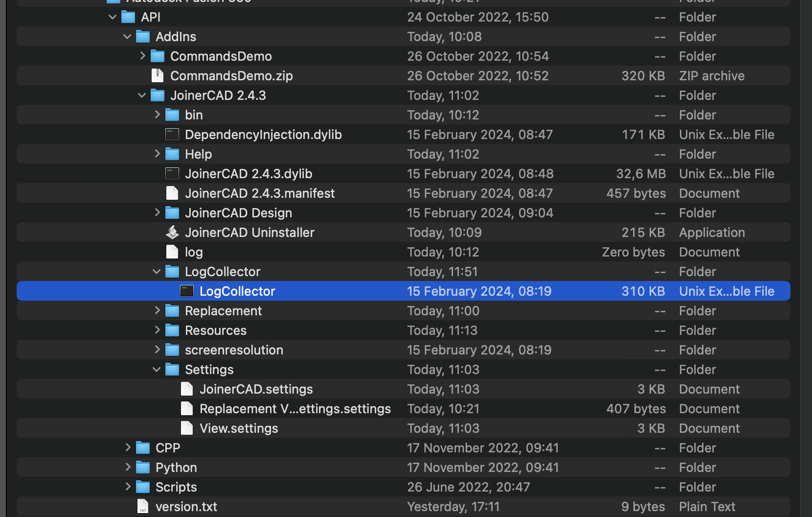Viewport: 812px width, 517px height.
Task: Click the JoinerCAD 2.4.3.manifest document icon
Action: pos(172,193)
